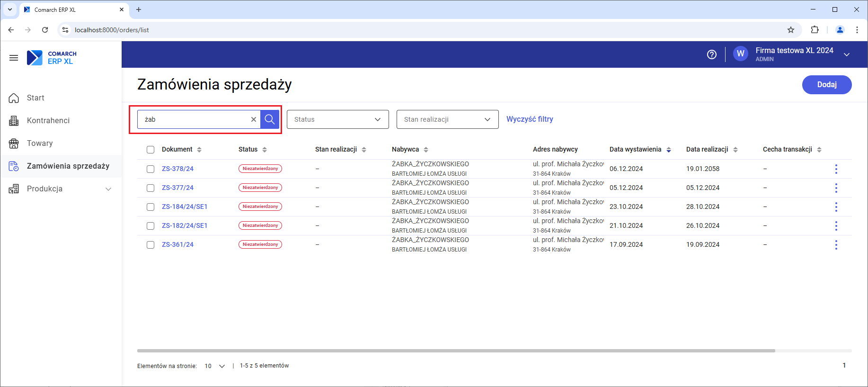This screenshot has height=387, width=868.
Task: Click the 1-5 z 5 elementów text
Action: click(264, 366)
